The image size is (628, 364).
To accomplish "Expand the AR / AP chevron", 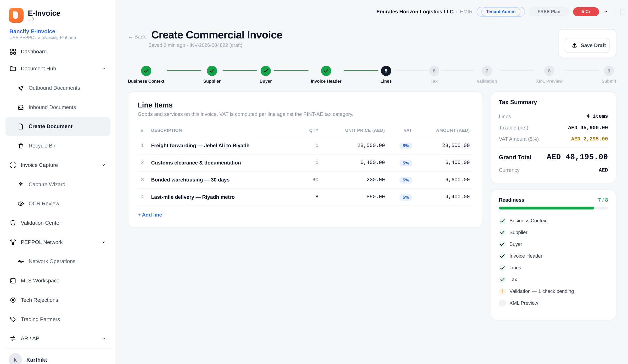I will tap(104, 339).
